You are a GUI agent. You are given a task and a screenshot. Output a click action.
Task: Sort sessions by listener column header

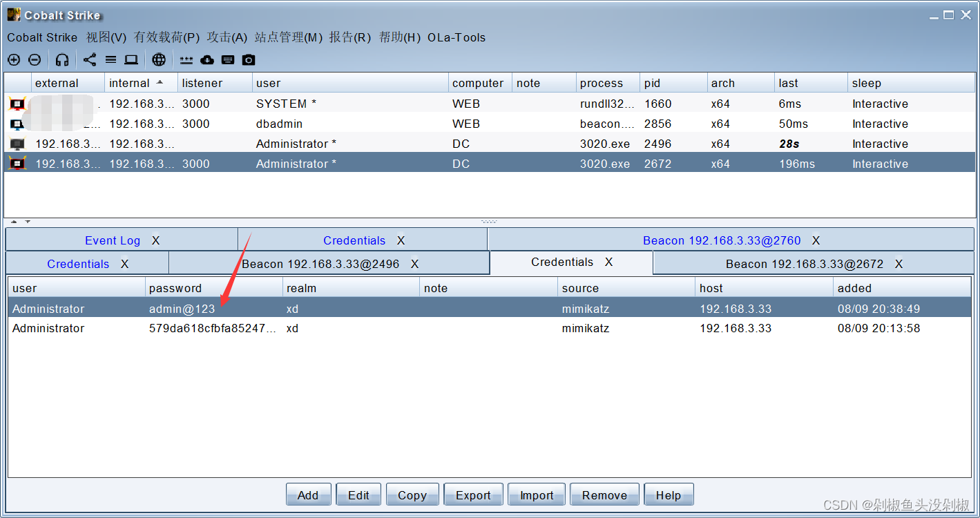(x=215, y=83)
